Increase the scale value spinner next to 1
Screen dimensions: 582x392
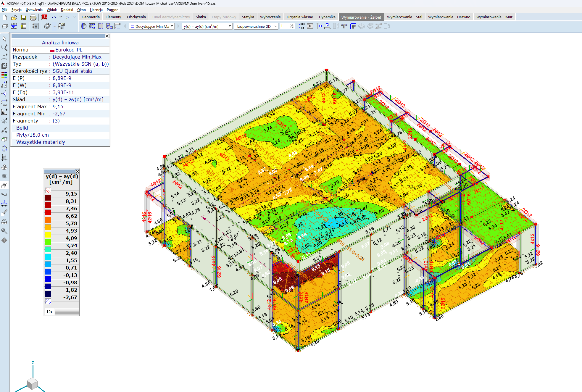pyautogui.click(x=292, y=25)
